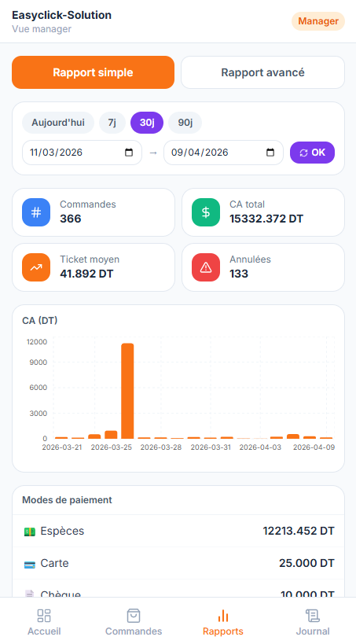Click the purple OK button
356x644 pixels.
coord(313,153)
